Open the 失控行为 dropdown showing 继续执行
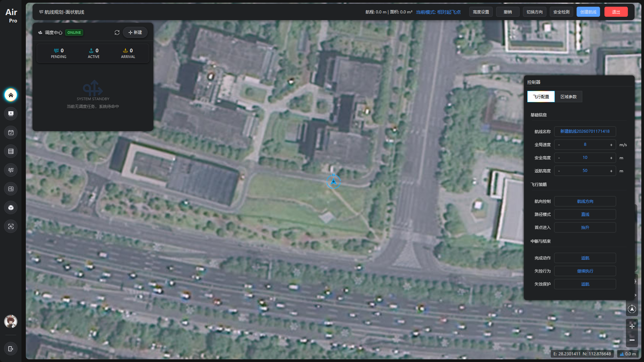 click(x=585, y=271)
